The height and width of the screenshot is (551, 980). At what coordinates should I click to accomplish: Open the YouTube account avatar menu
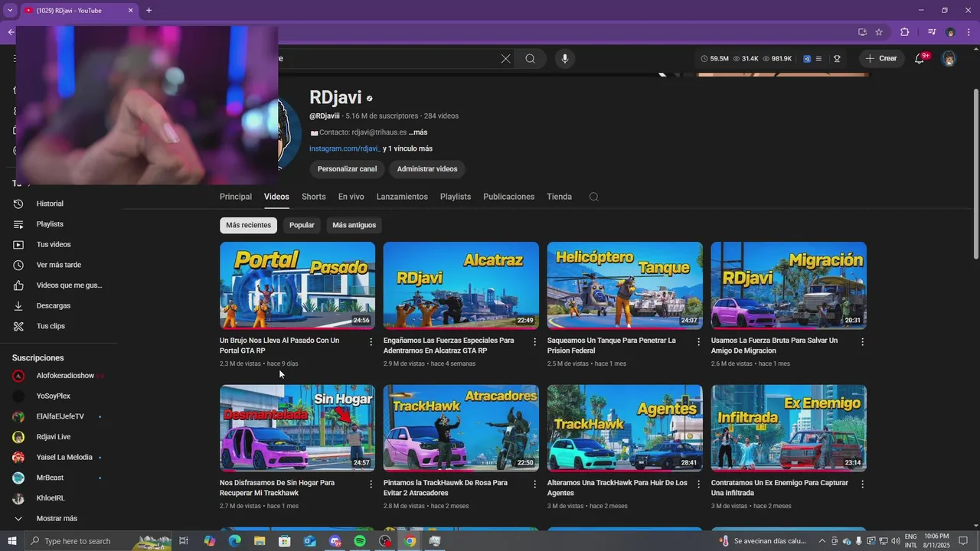tap(949, 59)
